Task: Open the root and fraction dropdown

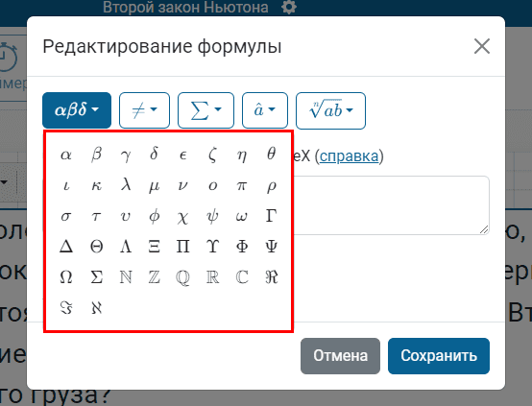Action: 330,110
